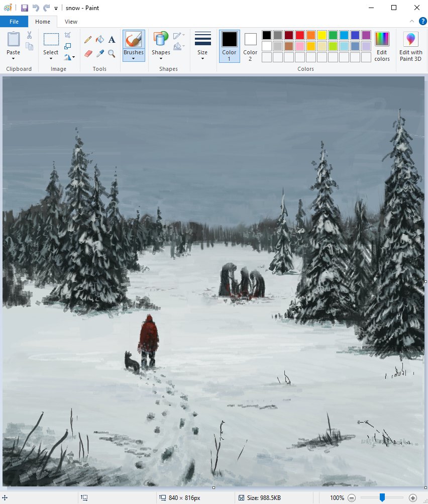
Task: Open the Shapes gallery icon
Action: (161, 39)
